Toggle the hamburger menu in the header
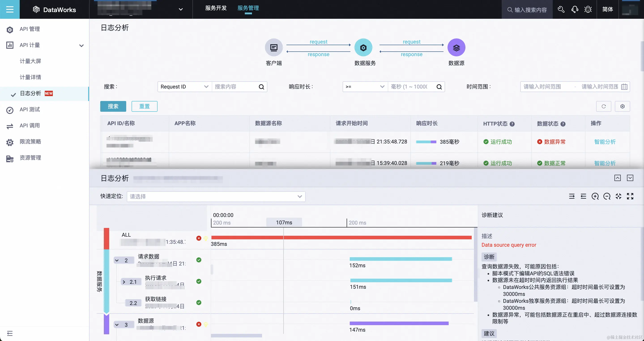 10,9
